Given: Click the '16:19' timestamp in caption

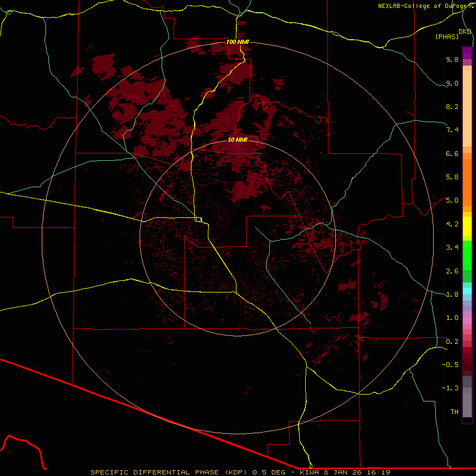Looking at the screenshot, I should 380,472.
